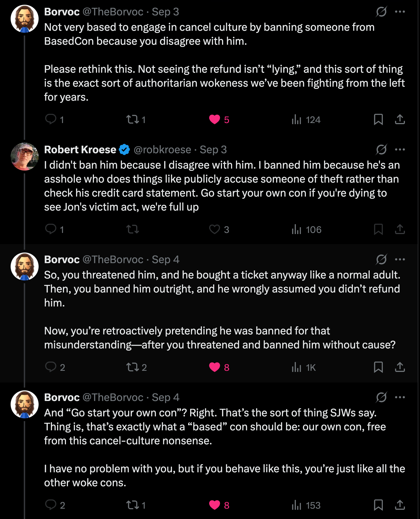Open more options menu on Robert Kroese's tweet
The height and width of the screenshot is (519, 420).
pos(400,150)
